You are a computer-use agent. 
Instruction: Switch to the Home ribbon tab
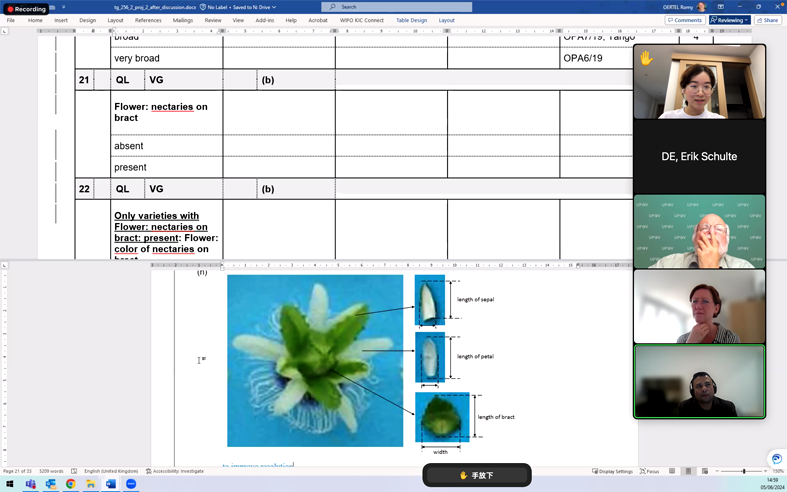(35, 20)
